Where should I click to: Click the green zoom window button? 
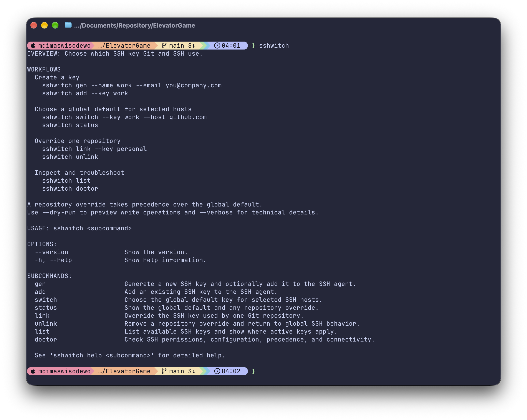tap(55, 25)
